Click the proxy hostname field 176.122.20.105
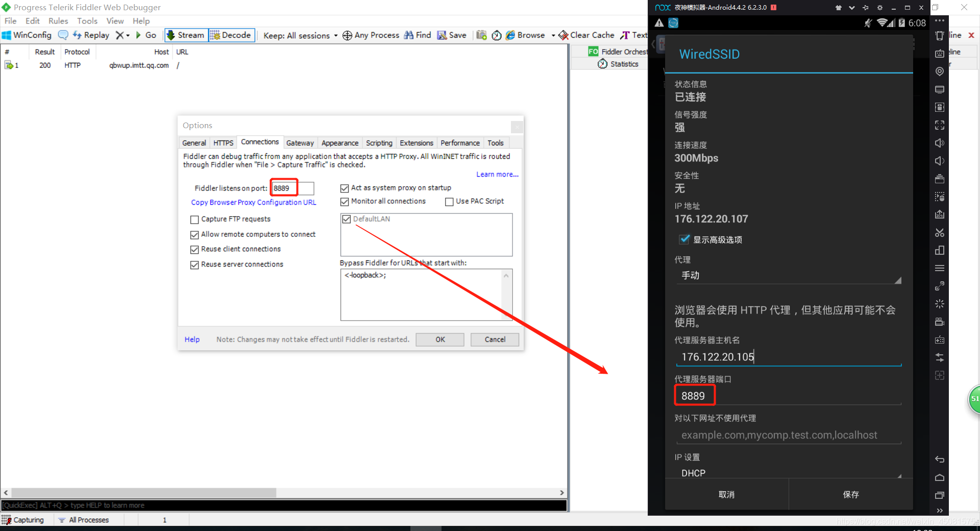This screenshot has height=531, width=980. coord(789,357)
